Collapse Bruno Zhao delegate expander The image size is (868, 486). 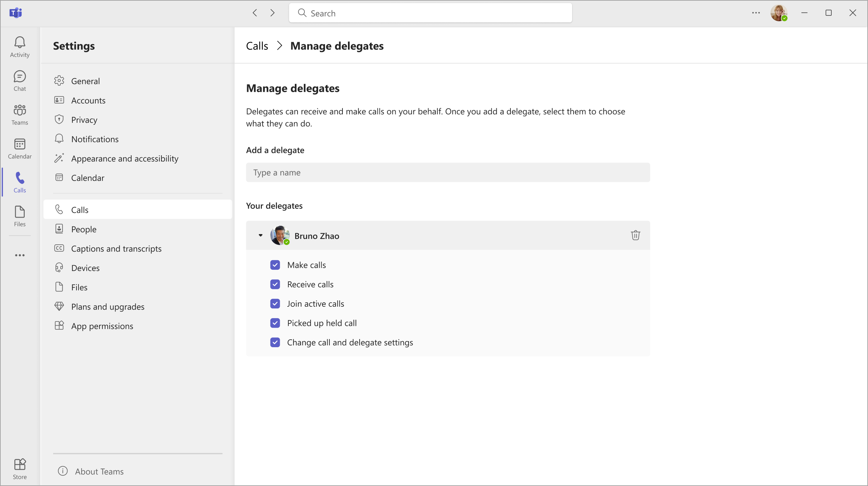pyautogui.click(x=261, y=235)
